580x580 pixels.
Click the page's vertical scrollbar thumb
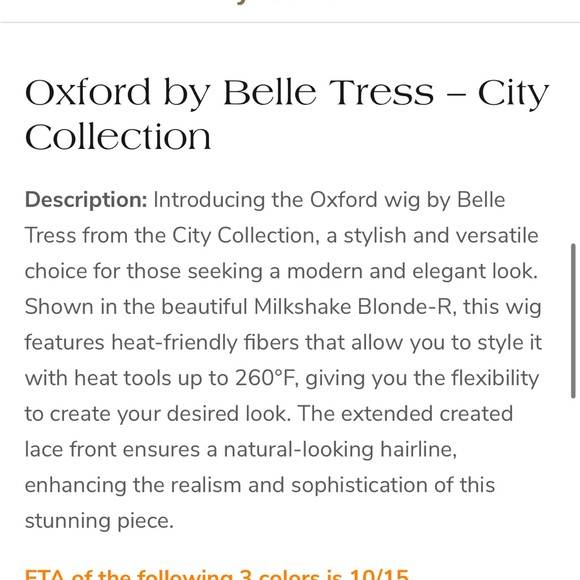(x=573, y=320)
